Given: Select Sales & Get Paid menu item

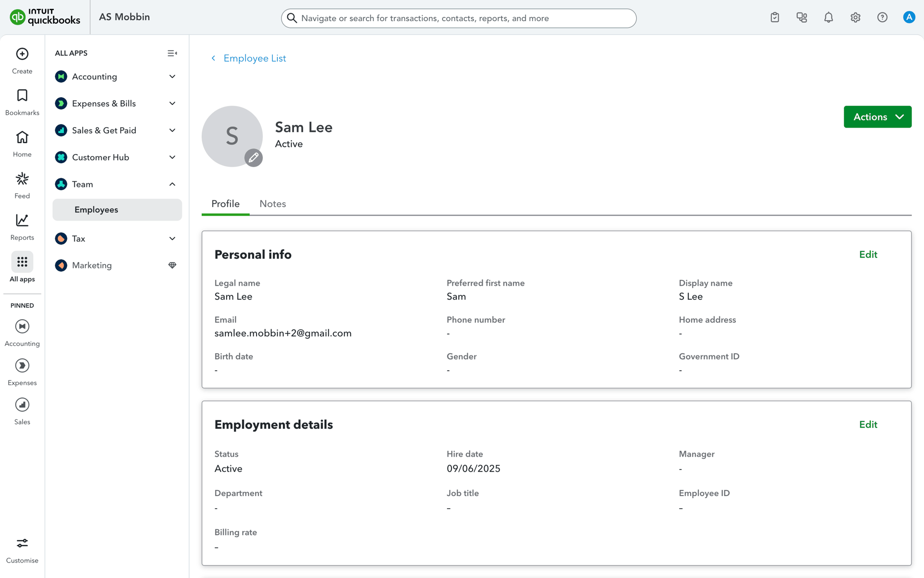Looking at the screenshot, I should tap(117, 131).
